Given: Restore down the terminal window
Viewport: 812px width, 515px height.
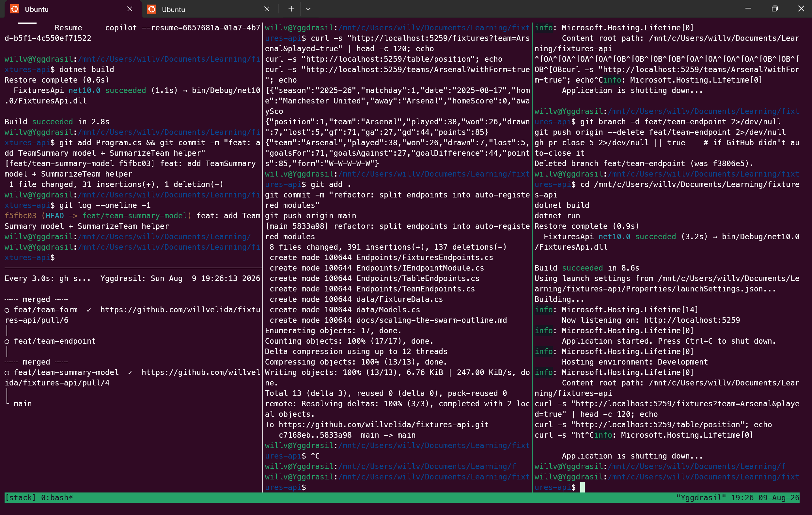Looking at the screenshot, I should 774,9.
